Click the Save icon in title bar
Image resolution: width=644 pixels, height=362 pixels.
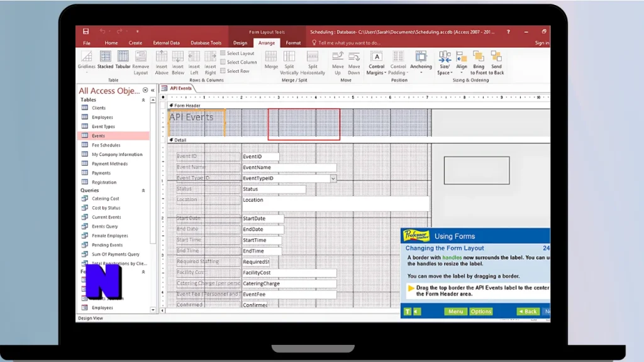coord(86,31)
